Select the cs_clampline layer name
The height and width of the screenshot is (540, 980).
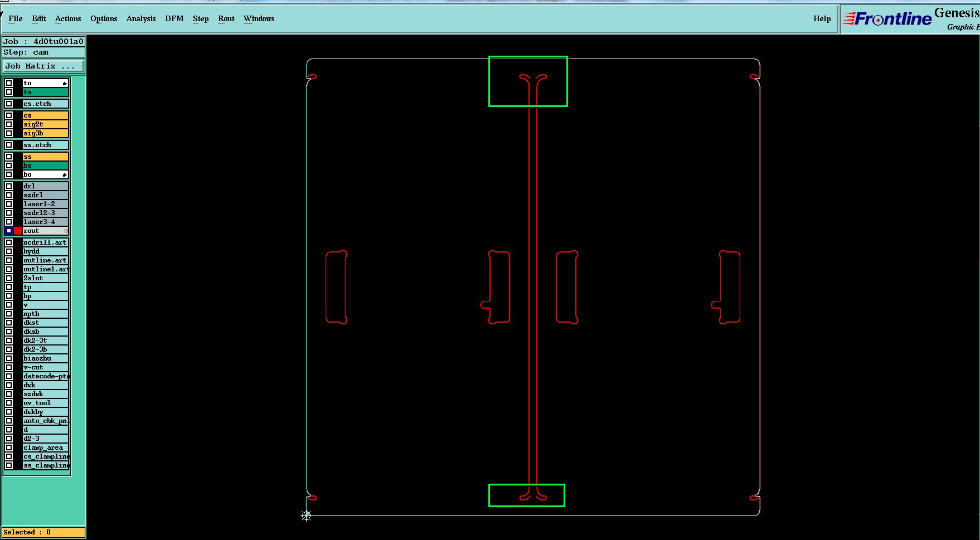coord(46,456)
